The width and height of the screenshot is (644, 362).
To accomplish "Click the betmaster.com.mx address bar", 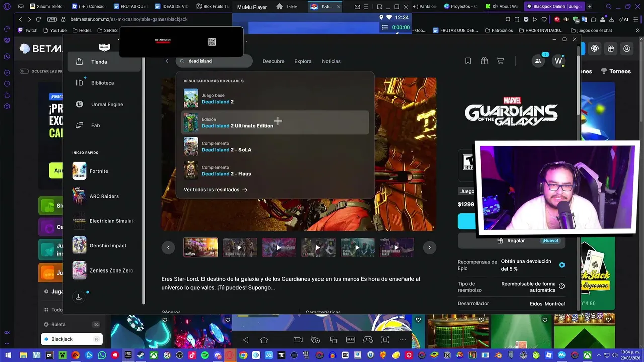I will [x=129, y=19].
